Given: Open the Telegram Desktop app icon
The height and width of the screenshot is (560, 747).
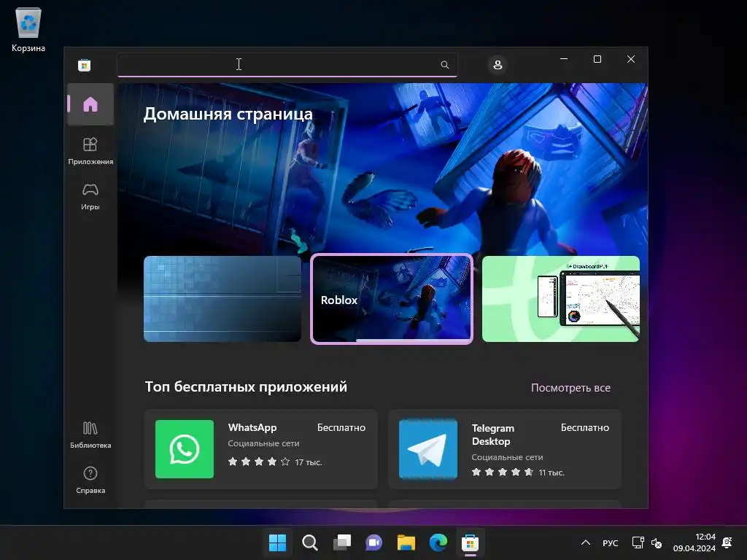Looking at the screenshot, I should tap(428, 448).
